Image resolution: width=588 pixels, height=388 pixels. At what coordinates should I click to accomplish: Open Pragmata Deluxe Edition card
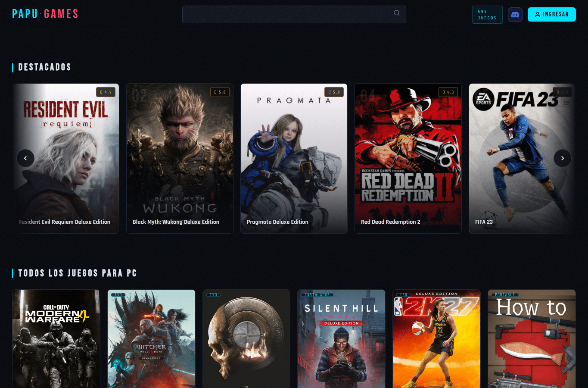tap(294, 158)
